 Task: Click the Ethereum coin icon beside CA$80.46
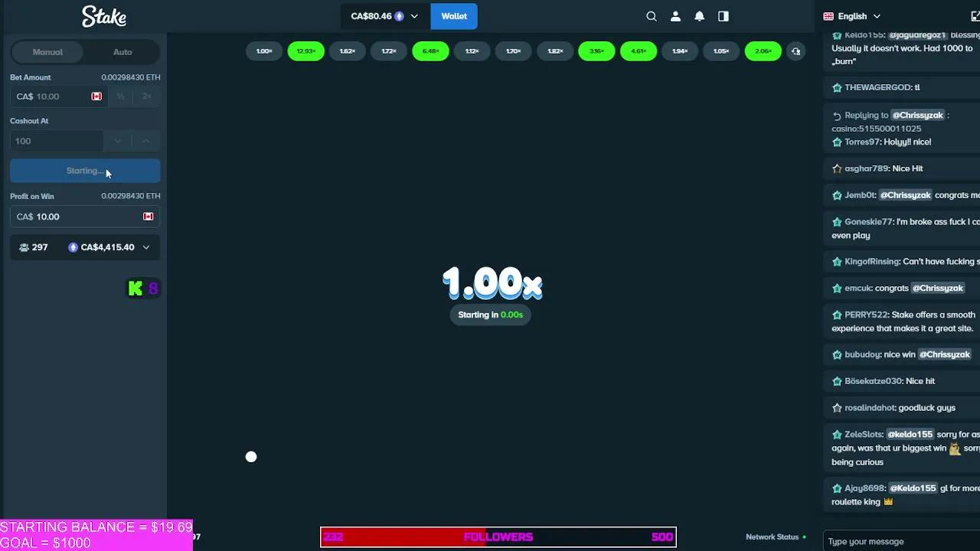[x=399, y=16]
